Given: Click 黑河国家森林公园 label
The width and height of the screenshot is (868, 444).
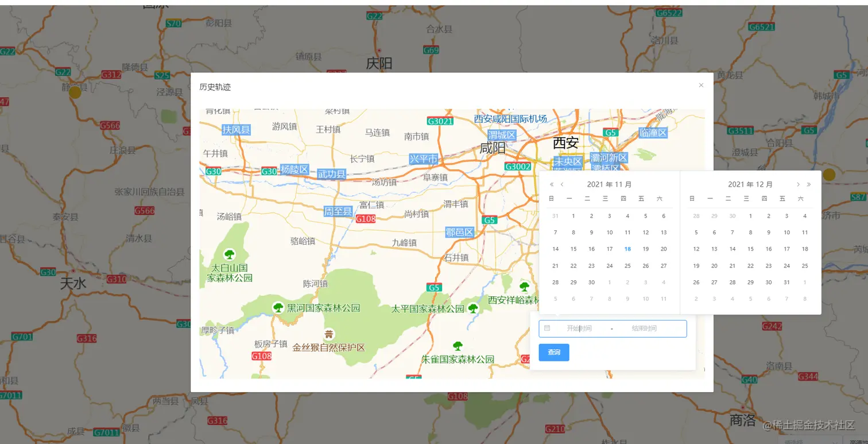Looking at the screenshot, I should click(323, 308).
